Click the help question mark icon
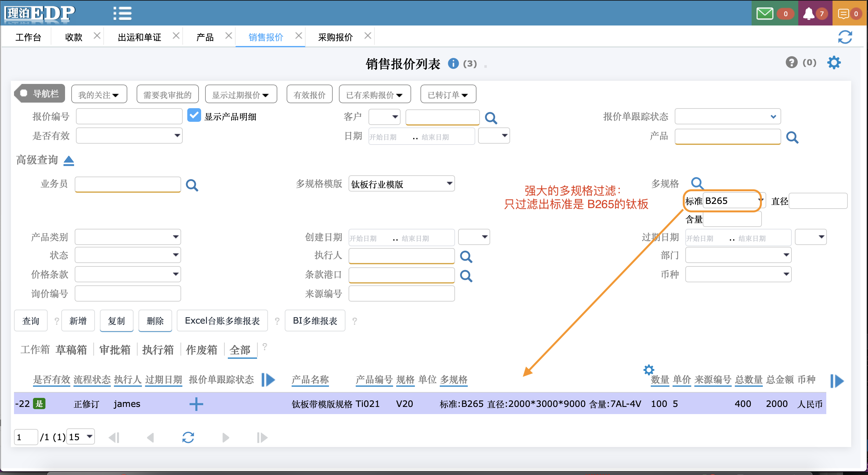This screenshot has width=868, height=475. [791, 62]
